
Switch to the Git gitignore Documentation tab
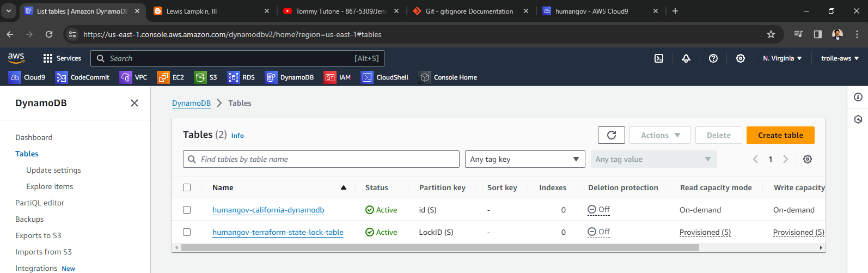[x=469, y=11]
